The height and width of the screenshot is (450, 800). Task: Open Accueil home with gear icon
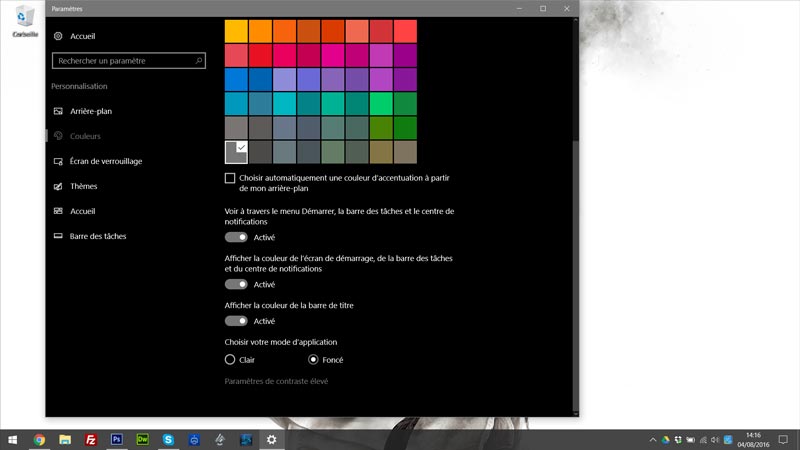[74, 36]
